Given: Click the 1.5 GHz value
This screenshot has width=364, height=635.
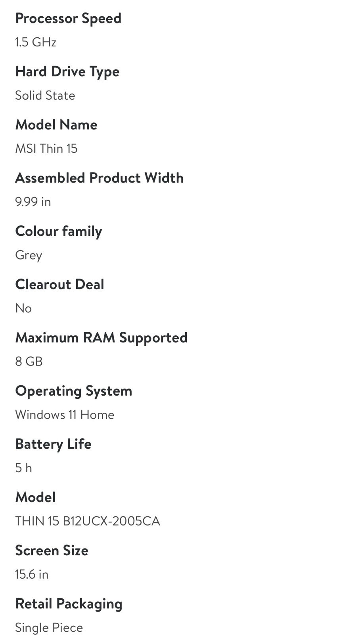Looking at the screenshot, I should 36,42.
